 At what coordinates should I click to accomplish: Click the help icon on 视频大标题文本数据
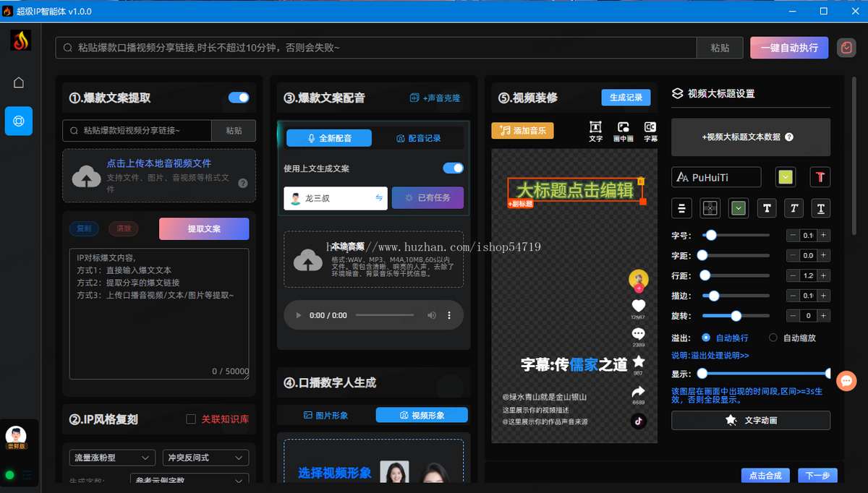[x=789, y=137]
